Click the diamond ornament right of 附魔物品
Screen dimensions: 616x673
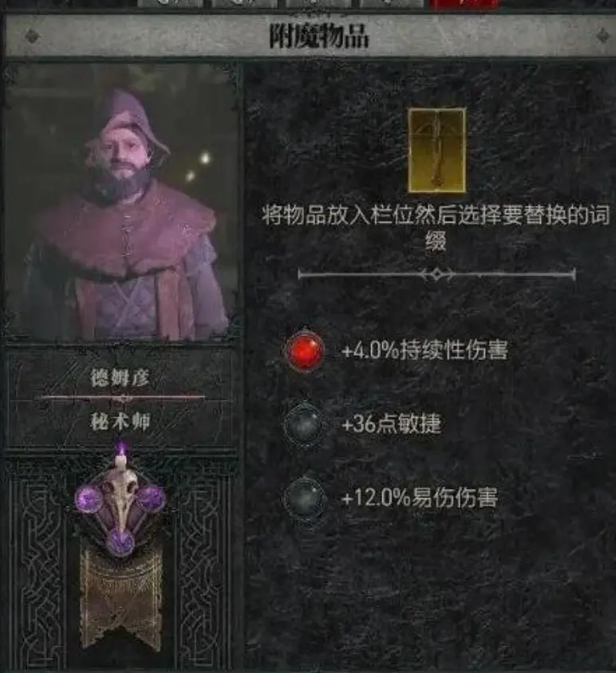pos(603,36)
